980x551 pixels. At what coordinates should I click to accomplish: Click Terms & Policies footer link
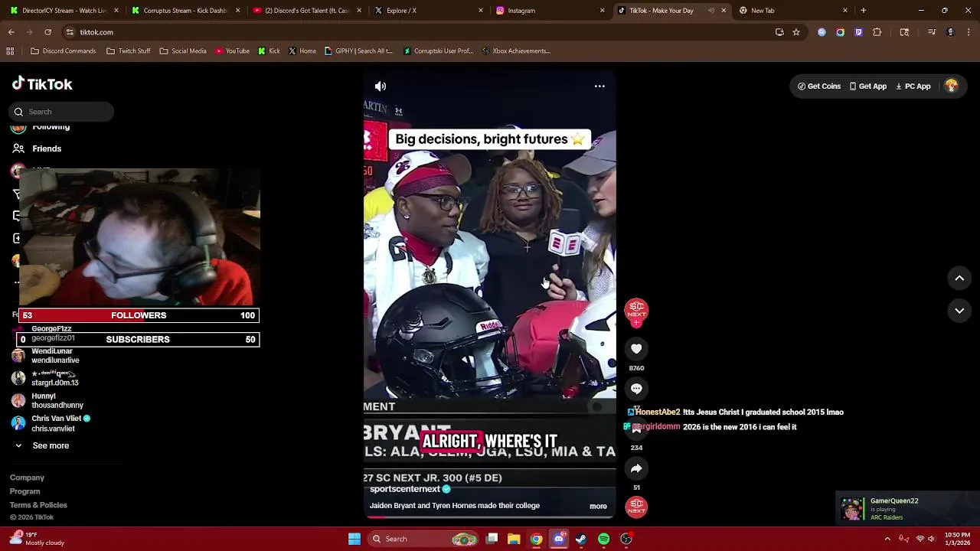[38, 505]
